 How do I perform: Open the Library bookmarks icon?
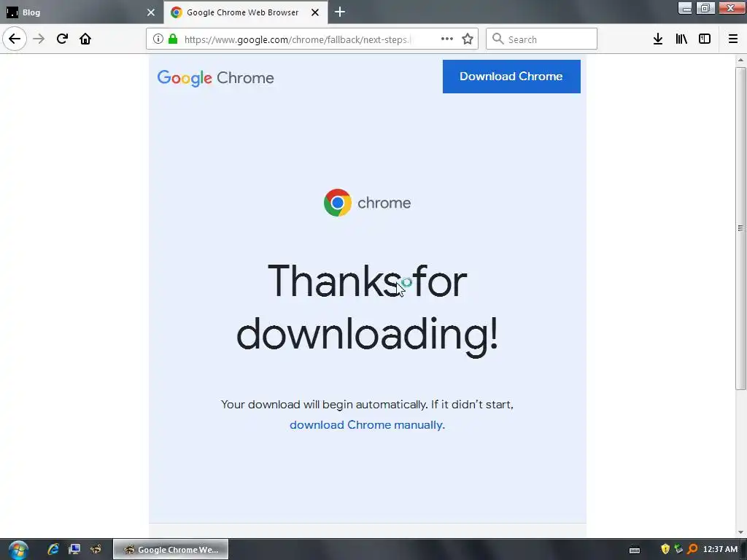pyautogui.click(x=681, y=39)
